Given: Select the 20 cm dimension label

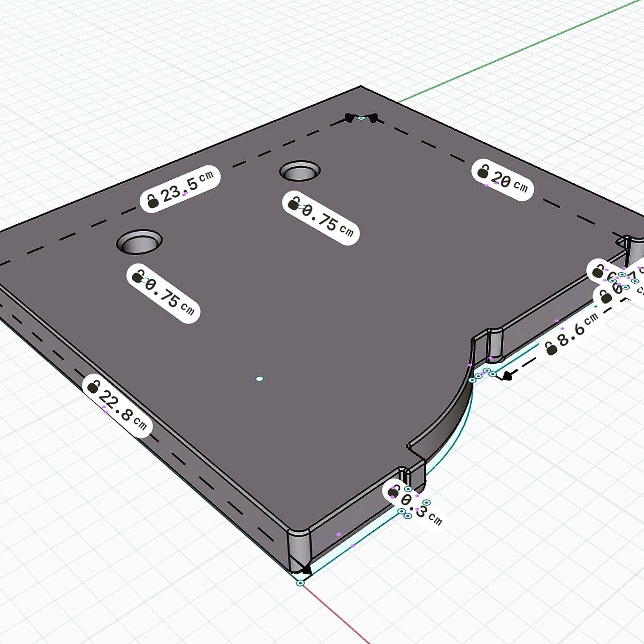Looking at the screenshot, I should point(503,179).
